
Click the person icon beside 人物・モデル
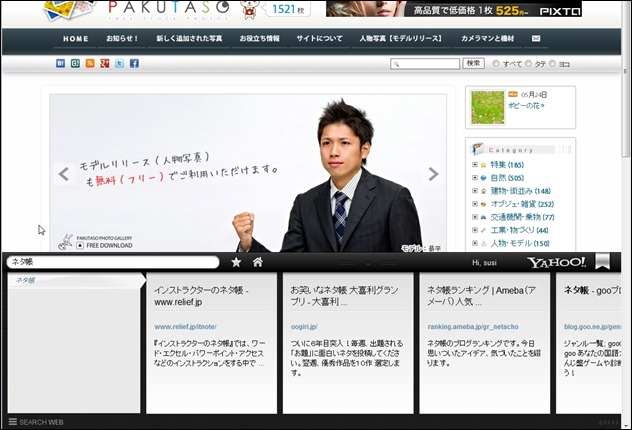point(483,243)
